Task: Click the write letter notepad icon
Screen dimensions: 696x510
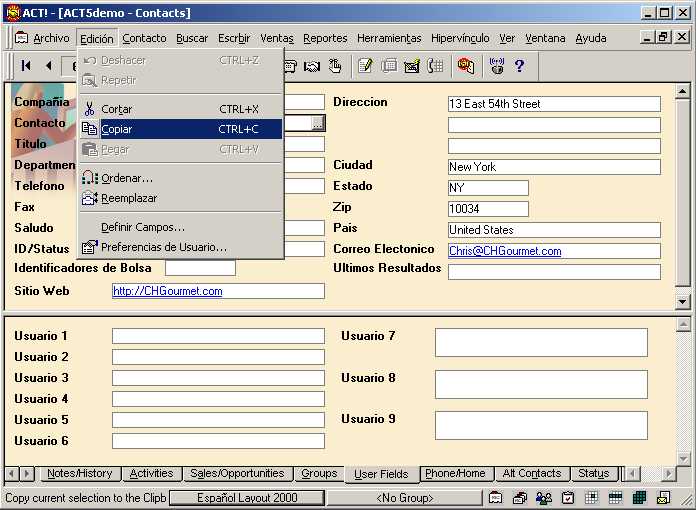Action: pos(365,66)
